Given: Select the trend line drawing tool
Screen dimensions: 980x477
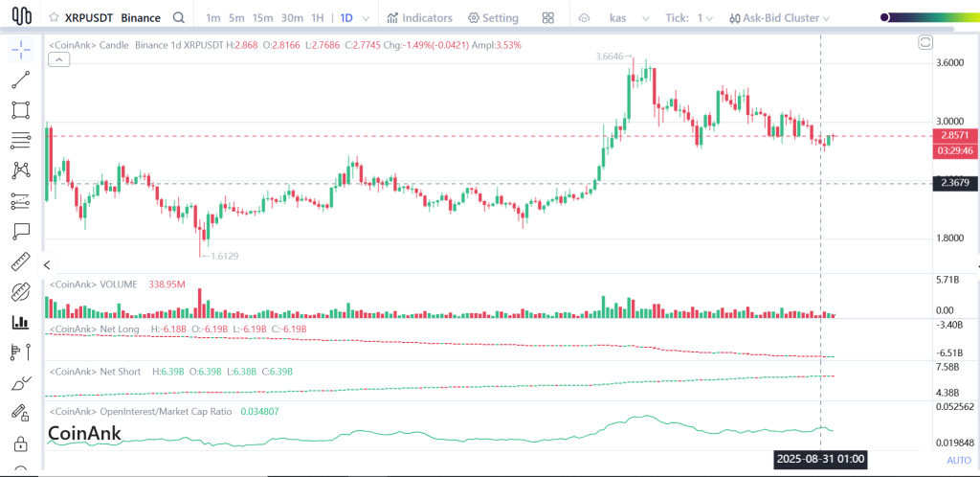Looking at the screenshot, I should point(21,80).
